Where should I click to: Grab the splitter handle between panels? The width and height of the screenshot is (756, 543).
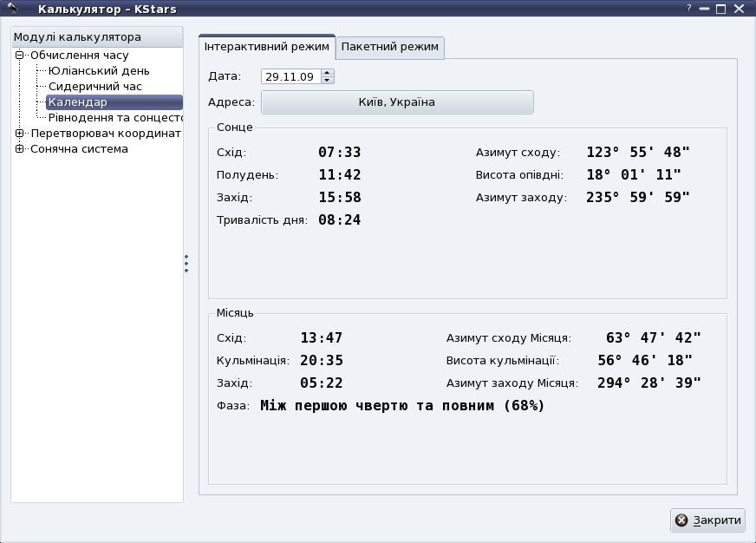click(186, 264)
